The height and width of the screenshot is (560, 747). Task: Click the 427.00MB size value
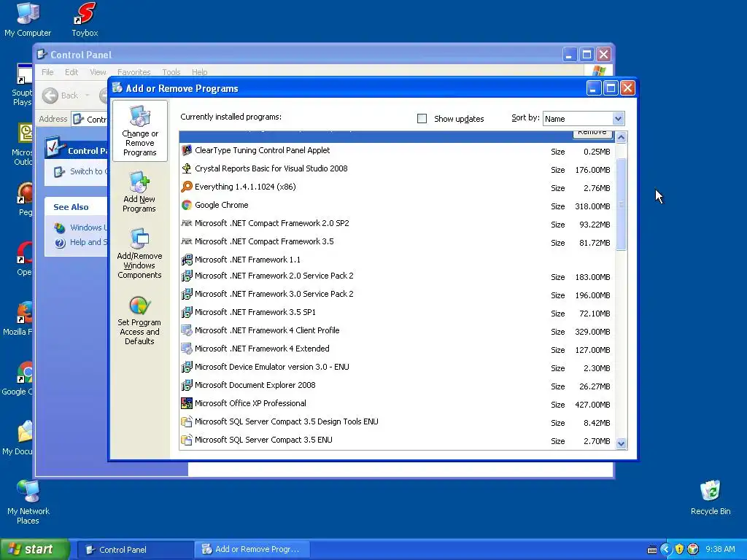point(592,405)
